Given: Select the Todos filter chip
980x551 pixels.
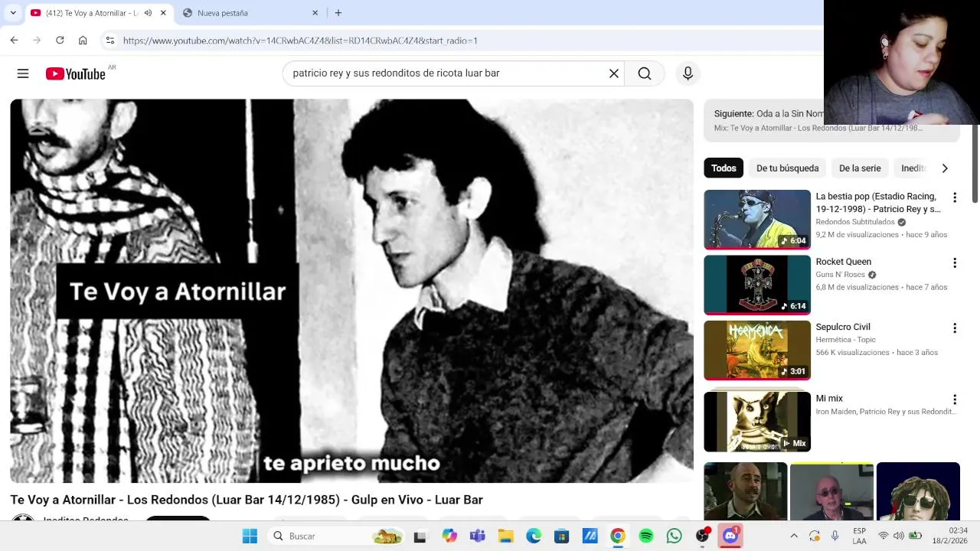Looking at the screenshot, I should (x=724, y=168).
